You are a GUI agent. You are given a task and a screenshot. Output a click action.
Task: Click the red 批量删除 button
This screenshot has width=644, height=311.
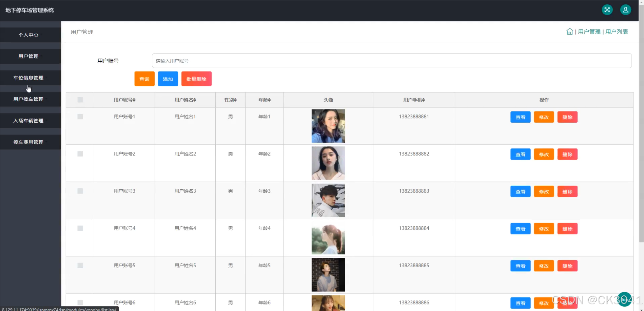(x=196, y=79)
